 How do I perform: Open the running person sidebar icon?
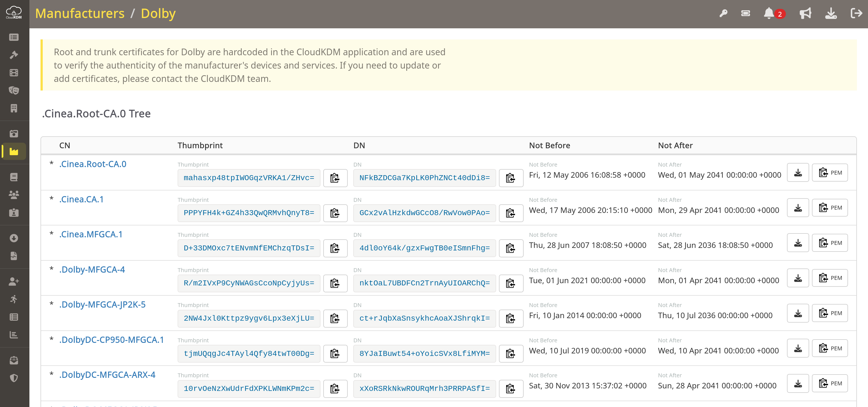click(14, 299)
